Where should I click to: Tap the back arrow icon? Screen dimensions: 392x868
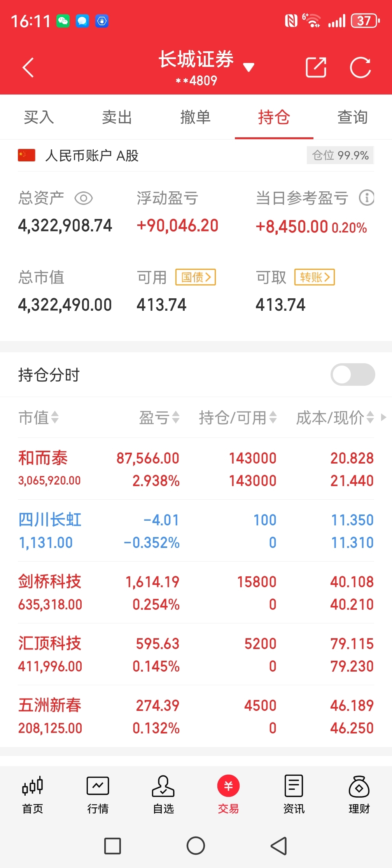28,68
